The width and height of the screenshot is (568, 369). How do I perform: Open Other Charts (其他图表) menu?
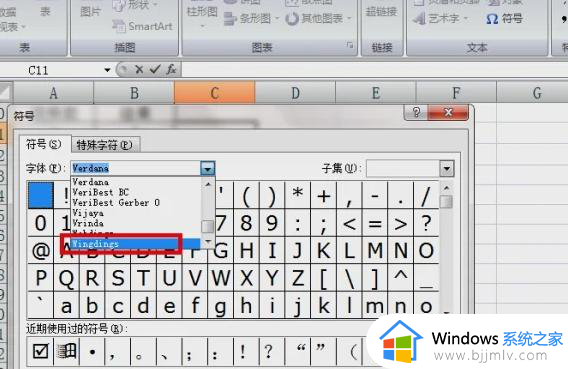point(319,18)
